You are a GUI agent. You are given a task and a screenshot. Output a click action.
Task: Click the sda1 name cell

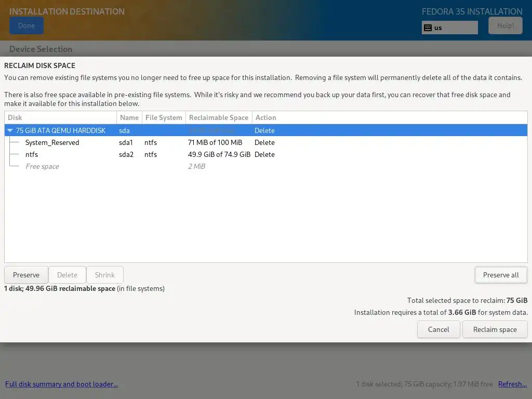pos(126,142)
